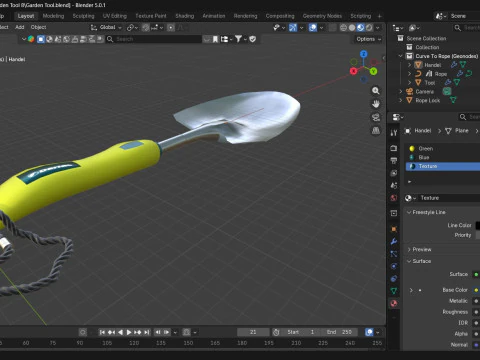Image resolution: width=480 pixels, height=360 pixels.
Task: Open the pivot point dropdown
Action: [132, 28]
